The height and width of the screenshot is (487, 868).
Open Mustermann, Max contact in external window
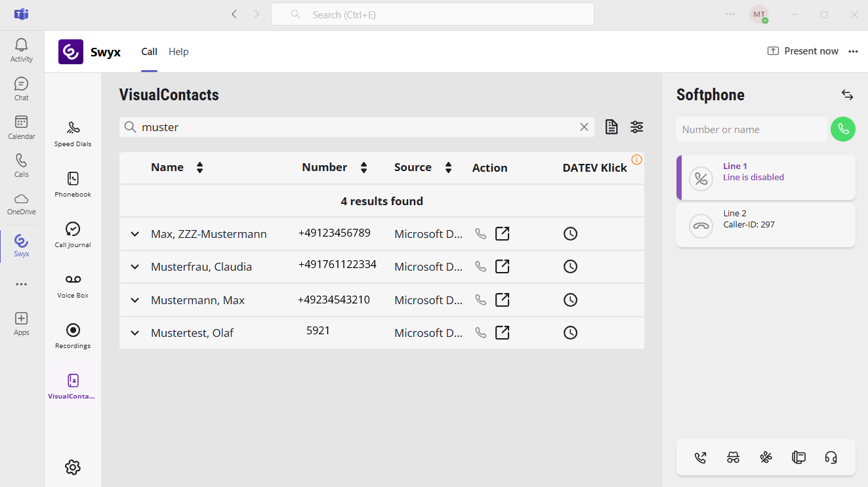click(x=502, y=300)
